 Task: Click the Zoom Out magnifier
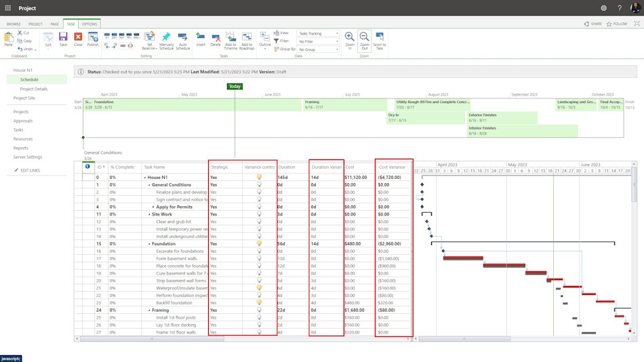(x=364, y=37)
